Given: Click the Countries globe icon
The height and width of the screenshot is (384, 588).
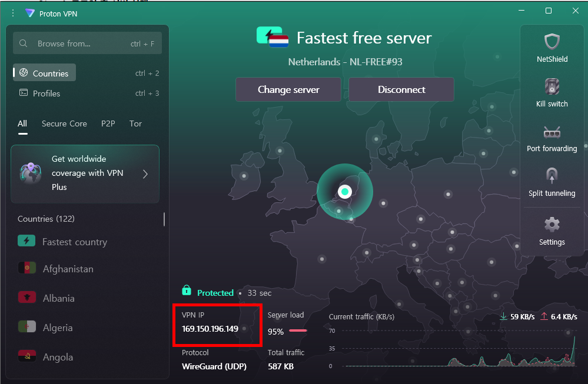Looking at the screenshot, I should click(24, 73).
